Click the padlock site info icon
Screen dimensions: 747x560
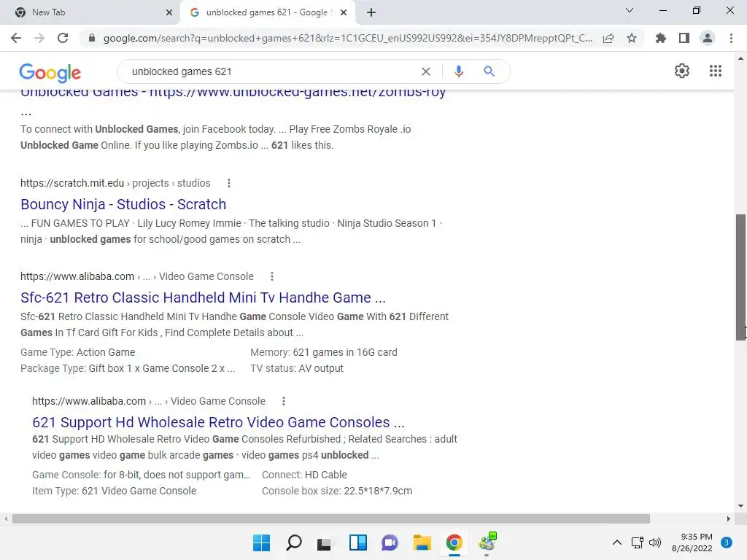(92, 38)
